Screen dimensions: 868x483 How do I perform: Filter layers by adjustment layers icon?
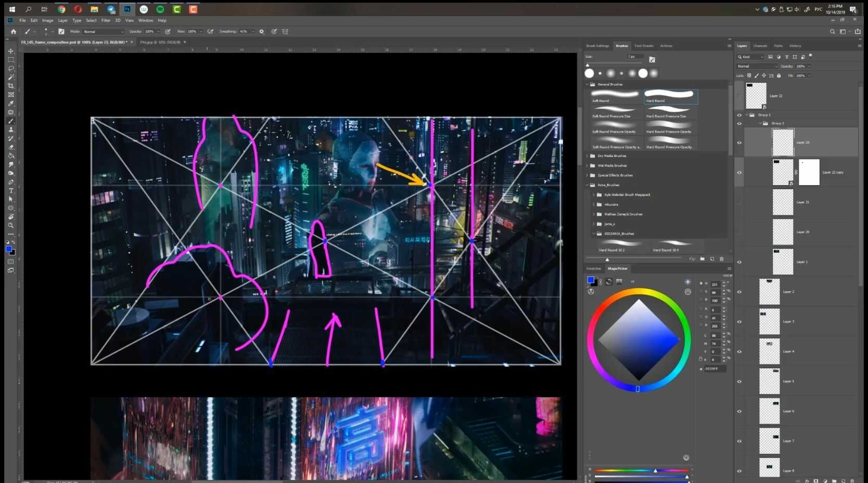coord(778,57)
